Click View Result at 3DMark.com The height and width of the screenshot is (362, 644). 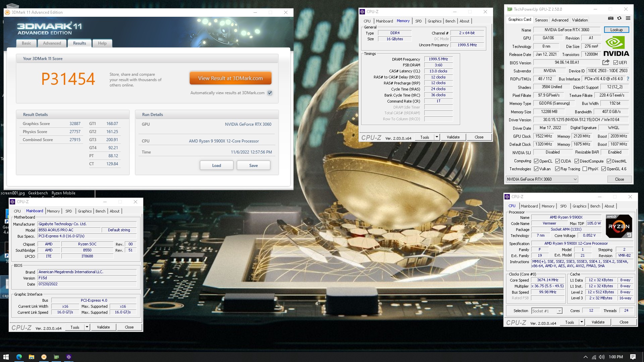pos(230,78)
